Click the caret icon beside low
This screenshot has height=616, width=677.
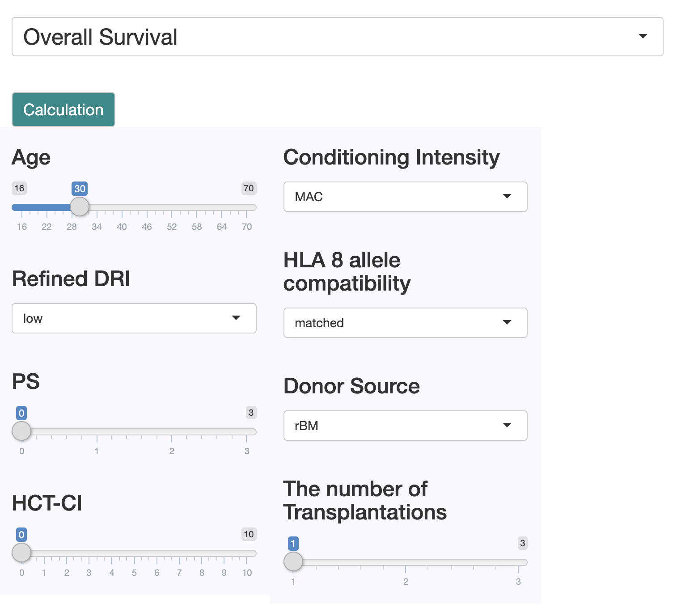tap(236, 318)
